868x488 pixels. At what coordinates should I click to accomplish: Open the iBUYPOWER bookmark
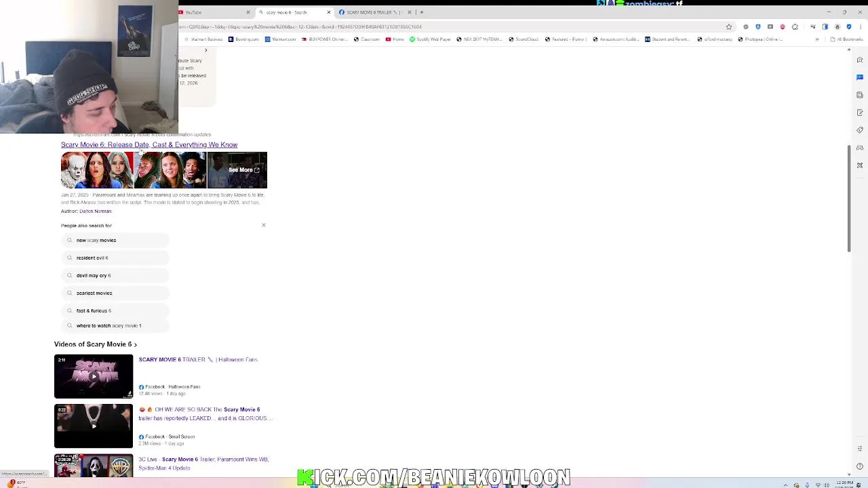click(x=325, y=39)
